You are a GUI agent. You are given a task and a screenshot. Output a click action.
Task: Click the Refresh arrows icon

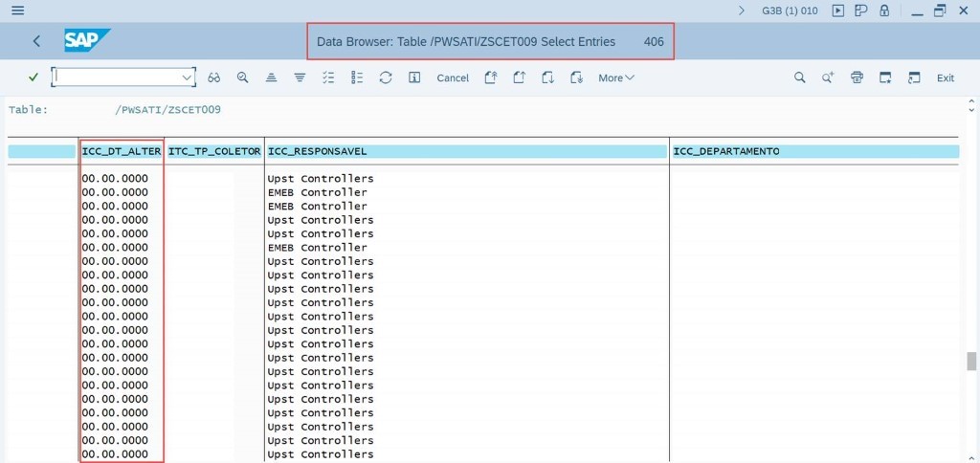pyautogui.click(x=386, y=77)
